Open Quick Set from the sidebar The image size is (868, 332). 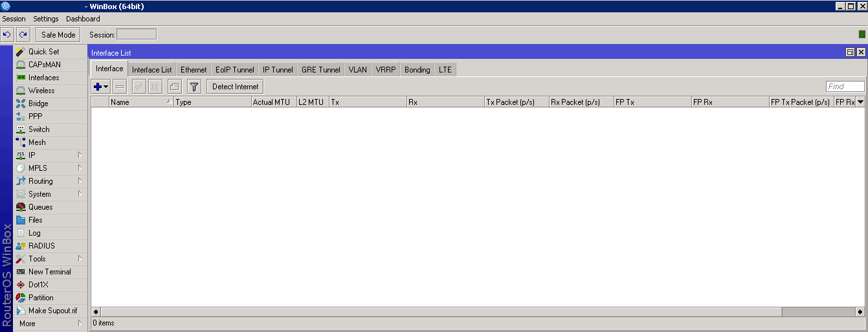coord(50,52)
